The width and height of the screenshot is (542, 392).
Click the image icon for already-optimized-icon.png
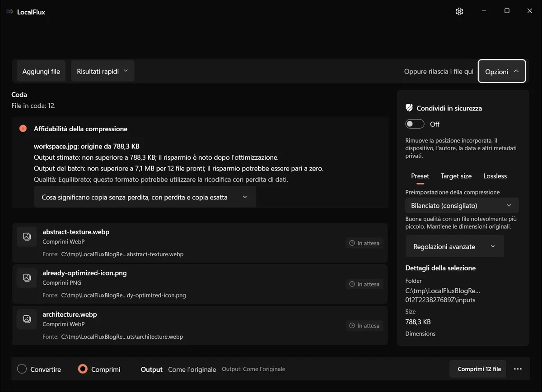27,277
